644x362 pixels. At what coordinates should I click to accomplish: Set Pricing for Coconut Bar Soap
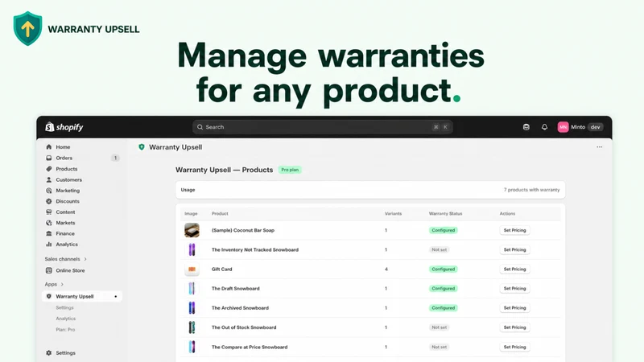tap(514, 230)
